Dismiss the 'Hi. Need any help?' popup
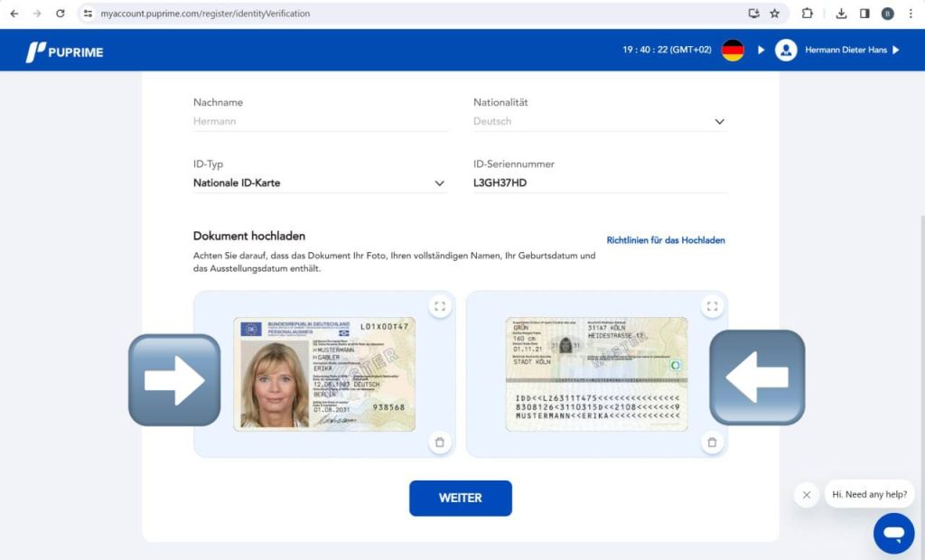This screenshot has height=560, width=925. pyautogui.click(x=806, y=494)
